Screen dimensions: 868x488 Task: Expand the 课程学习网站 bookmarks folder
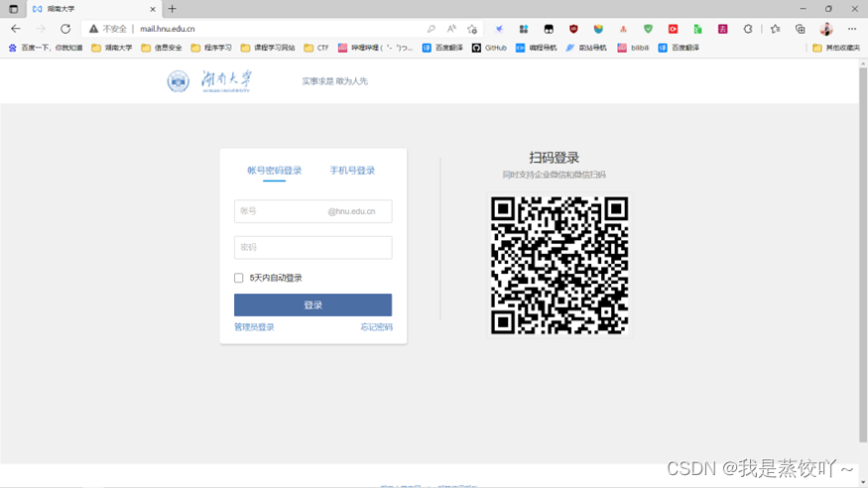tap(268, 49)
